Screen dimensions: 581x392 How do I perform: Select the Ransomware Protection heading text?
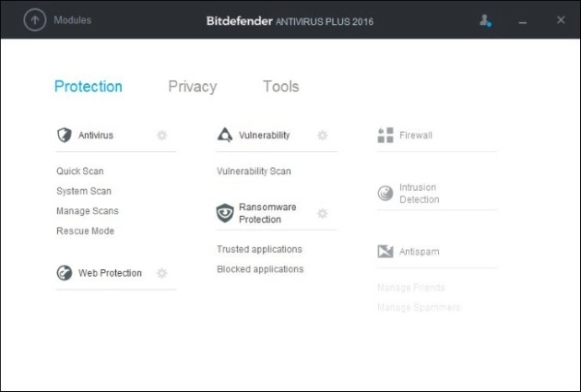click(x=267, y=213)
